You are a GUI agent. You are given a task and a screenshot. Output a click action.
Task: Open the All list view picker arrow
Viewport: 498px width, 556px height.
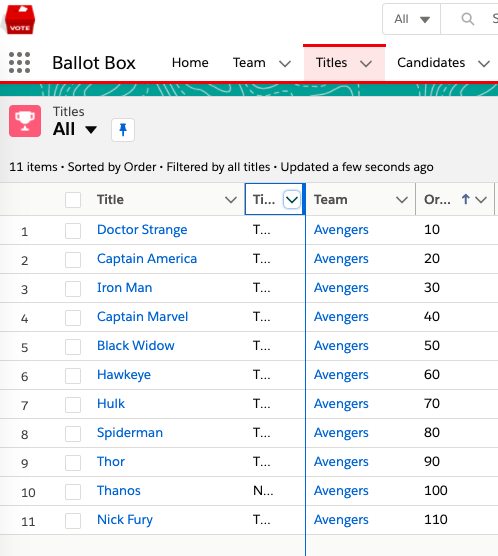[91, 130]
